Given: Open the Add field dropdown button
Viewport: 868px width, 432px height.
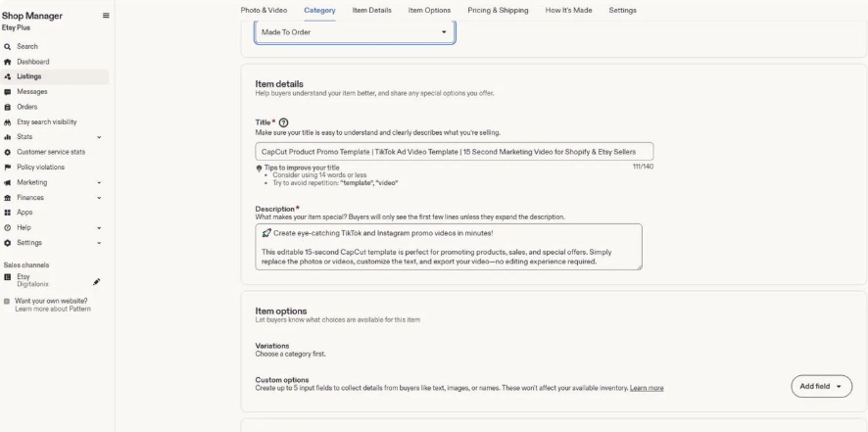Looking at the screenshot, I should click(x=822, y=387).
